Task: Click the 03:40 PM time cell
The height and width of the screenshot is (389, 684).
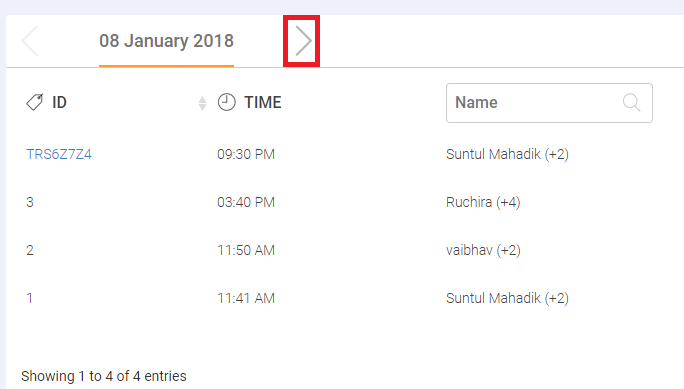Action: [x=246, y=202]
